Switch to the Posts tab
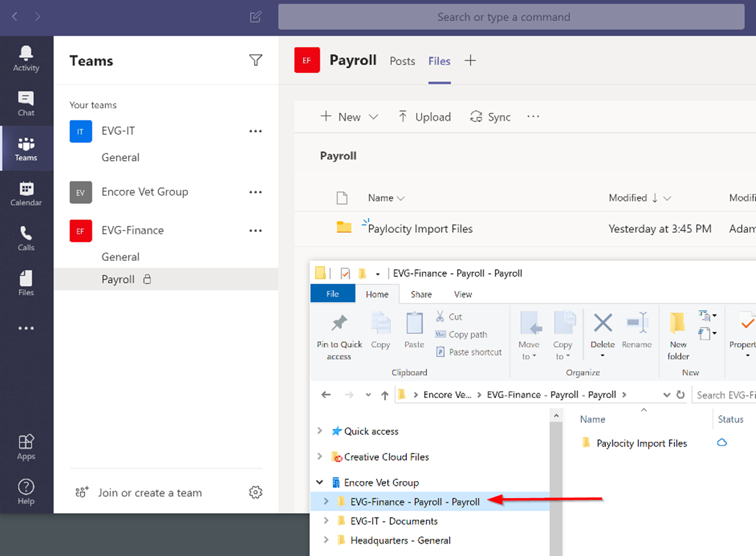 [402, 61]
